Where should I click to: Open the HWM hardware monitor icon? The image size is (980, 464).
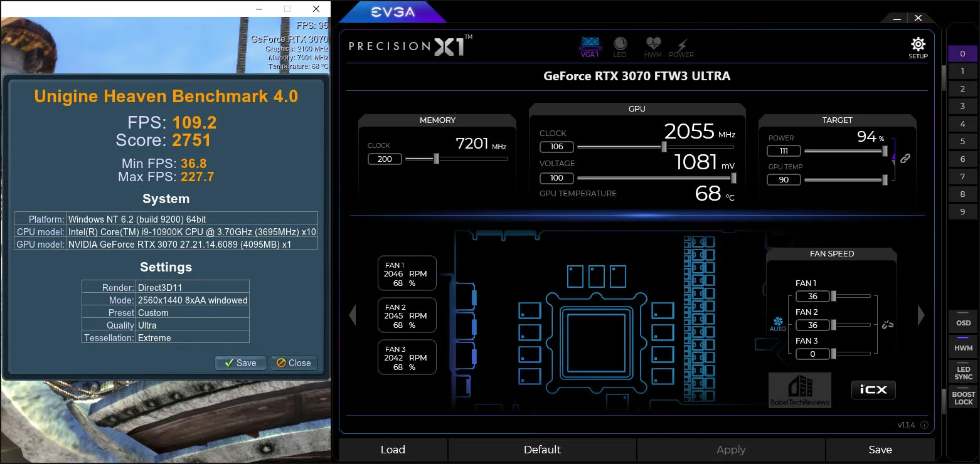[x=653, y=47]
